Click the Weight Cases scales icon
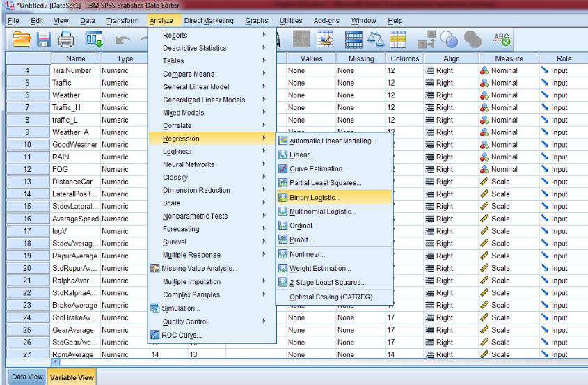Viewport: 588px width, 385px height. click(x=376, y=39)
